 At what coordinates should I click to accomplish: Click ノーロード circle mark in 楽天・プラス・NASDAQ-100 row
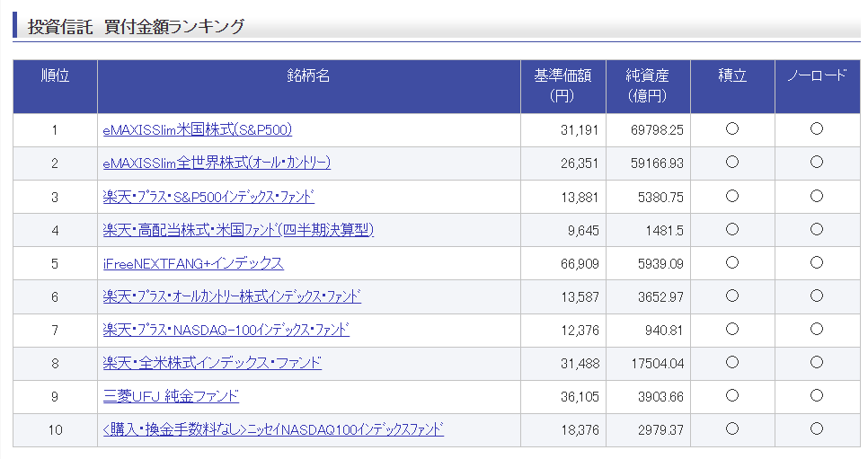[x=817, y=329]
